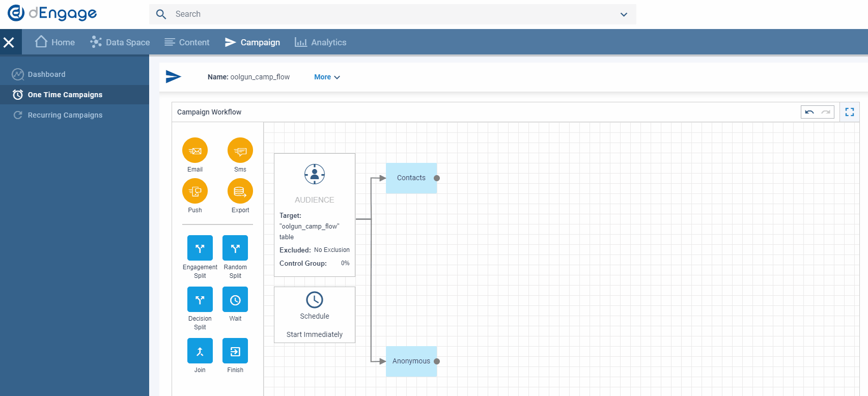Click the Control Group 0% value
The width and height of the screenshot is (868, 396).
coord(345,263)
